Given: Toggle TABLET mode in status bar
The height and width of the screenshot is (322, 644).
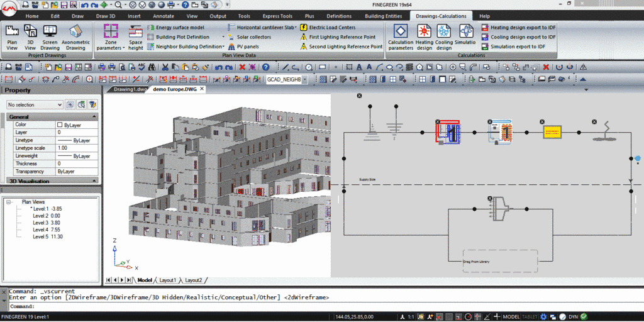Looking at the screenshot, I should point(530,317).
